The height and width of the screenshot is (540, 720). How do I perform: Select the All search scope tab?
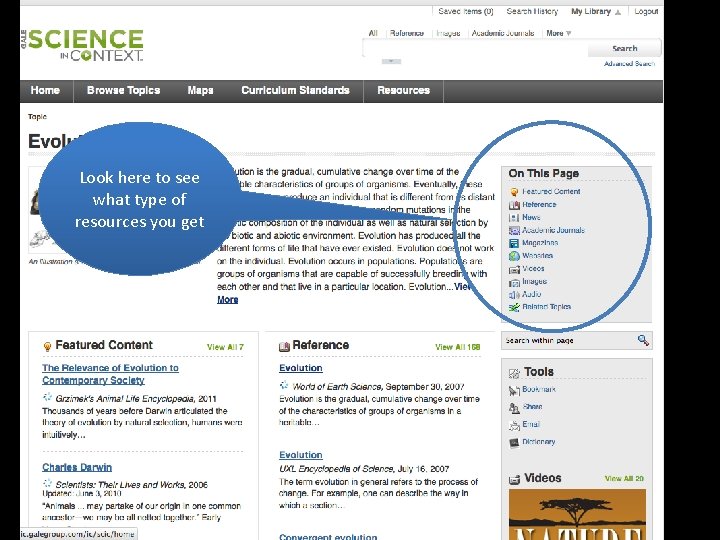[373, 33]
